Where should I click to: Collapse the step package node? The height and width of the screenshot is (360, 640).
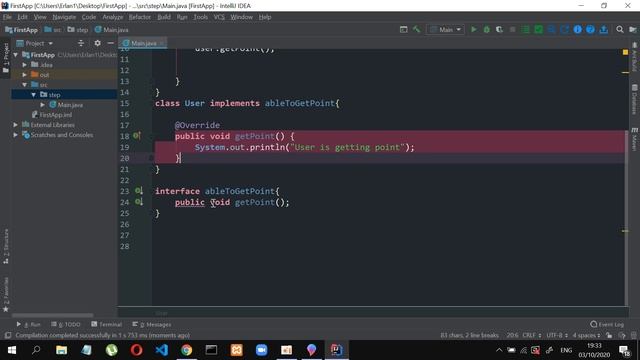[x=33, y=95]
